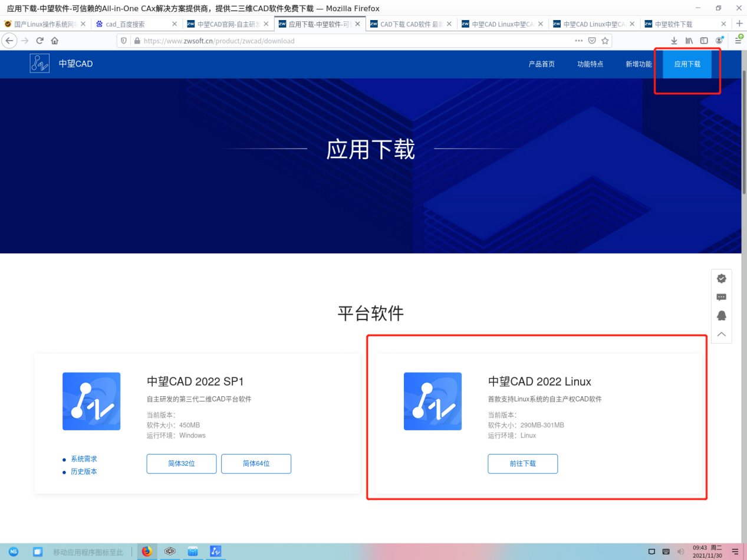Close the cad_百度搜索 tab
Screen dimensions: 747x560
click(174, 24)
